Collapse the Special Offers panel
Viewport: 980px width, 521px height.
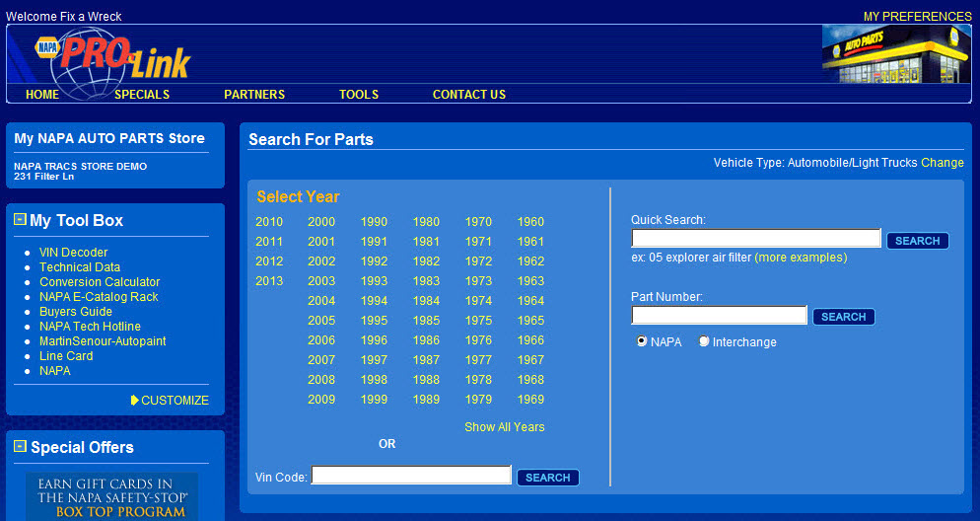[x=20, y=447]
